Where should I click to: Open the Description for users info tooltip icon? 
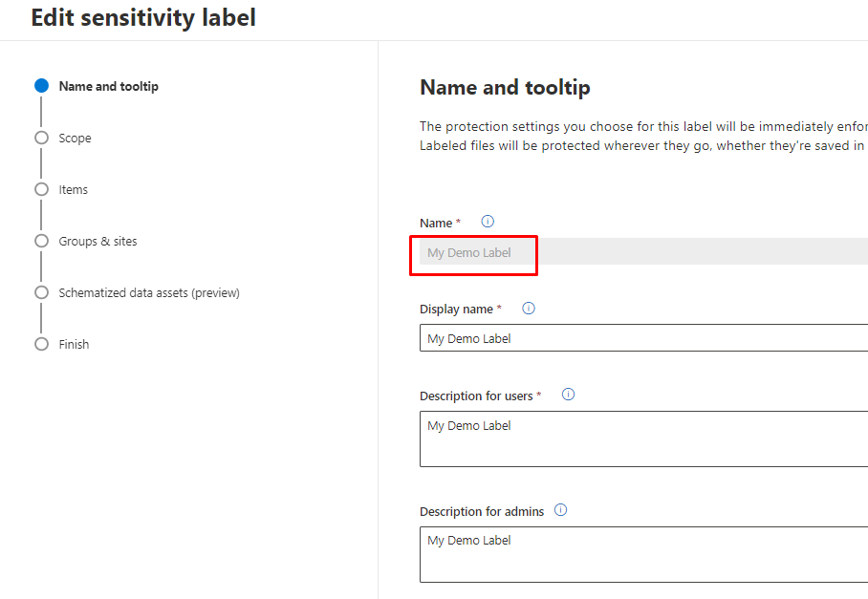pos(568,395)
